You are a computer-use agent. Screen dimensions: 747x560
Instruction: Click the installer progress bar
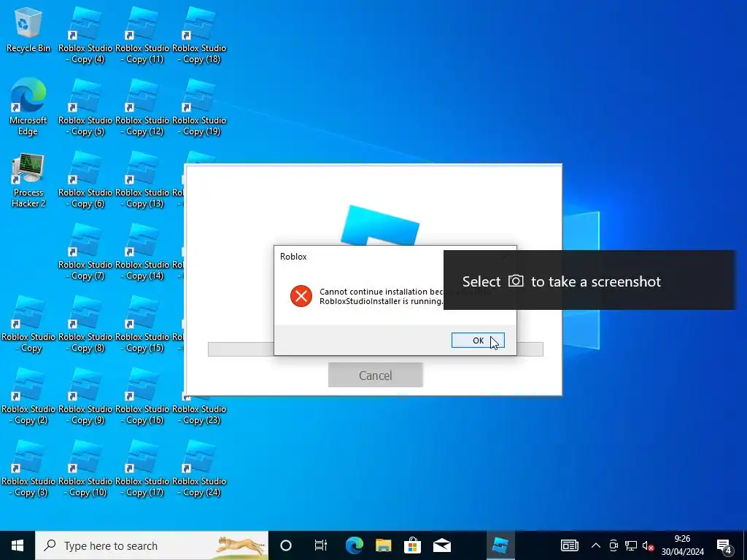(x=376, y=349)
